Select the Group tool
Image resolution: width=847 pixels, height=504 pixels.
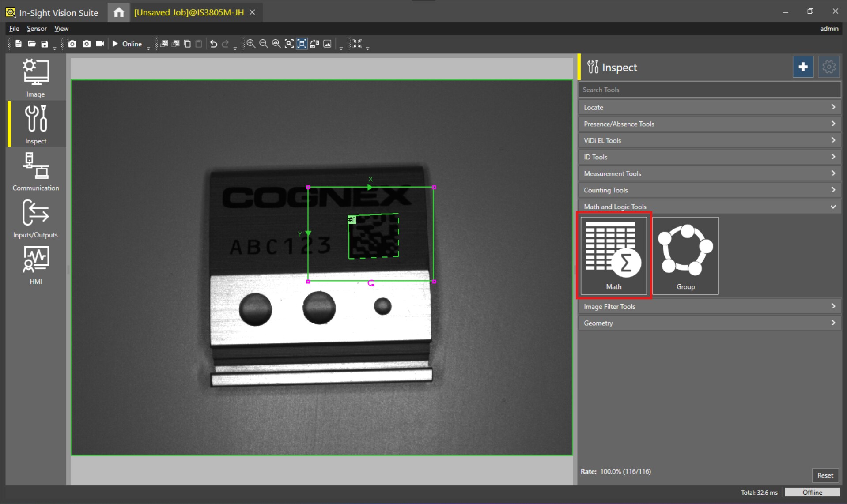(x=685, y=256)
